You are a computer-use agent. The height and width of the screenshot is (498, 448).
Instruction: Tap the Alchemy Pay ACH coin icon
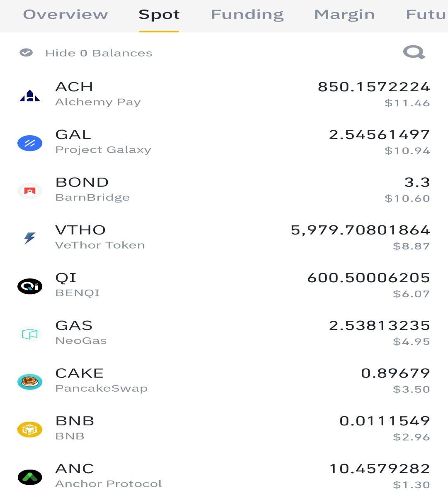pos(30,95)
